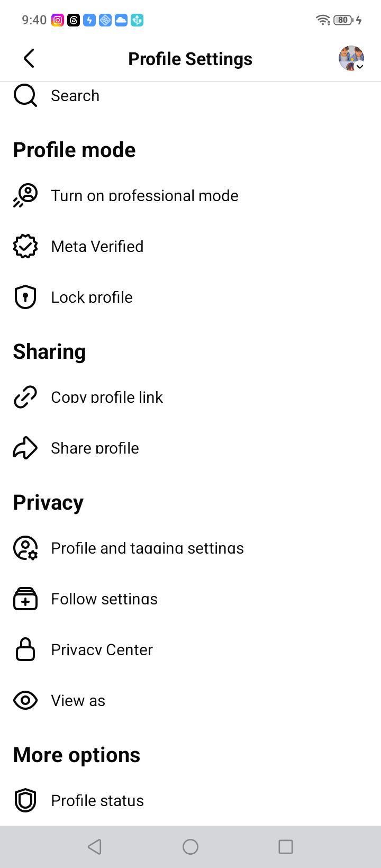Tap the Android recent apps button
The image size is (381, 868).
(286, 847)
